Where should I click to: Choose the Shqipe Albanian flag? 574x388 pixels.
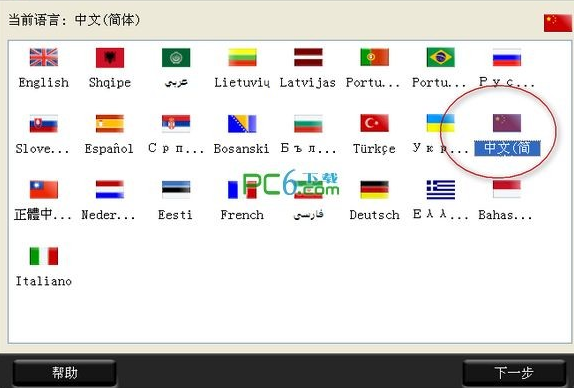tap(110, 57)
